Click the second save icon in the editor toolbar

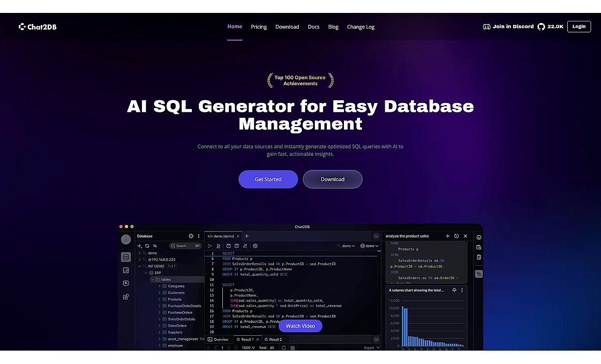237,246
